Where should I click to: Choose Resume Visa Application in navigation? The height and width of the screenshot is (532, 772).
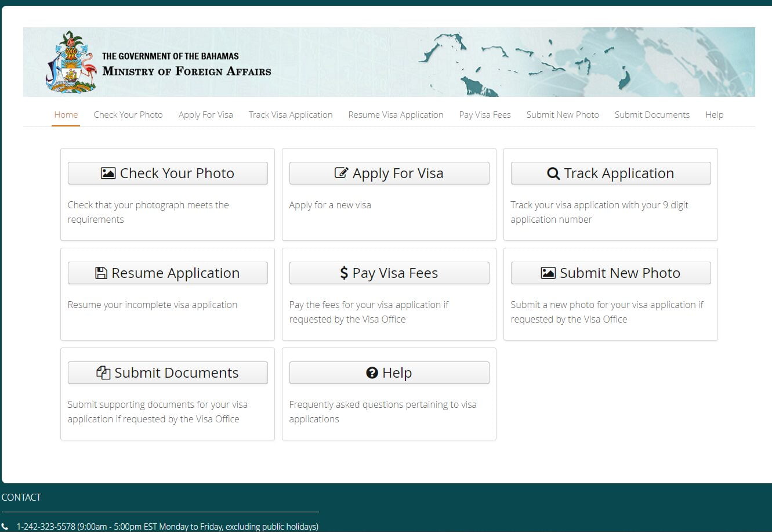pyautogui.click(x=396, y=115)
